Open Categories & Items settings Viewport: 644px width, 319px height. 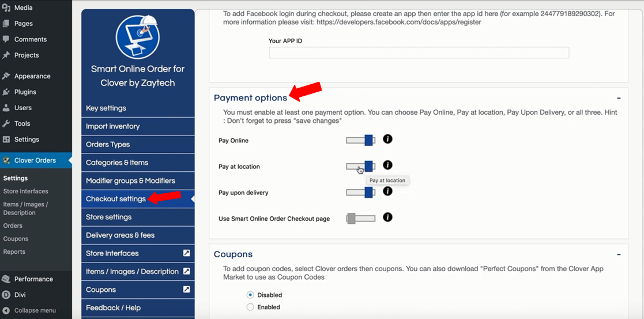click(138, 162)
